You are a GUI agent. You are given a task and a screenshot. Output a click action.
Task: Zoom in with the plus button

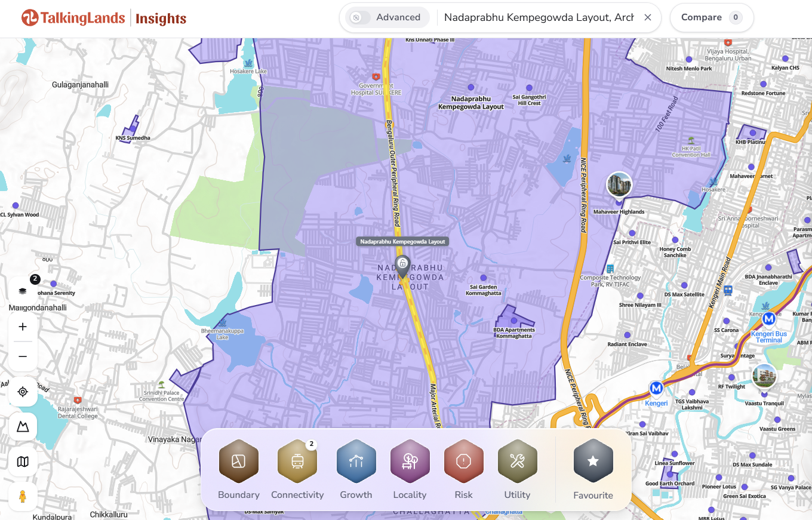pos(23,327)
